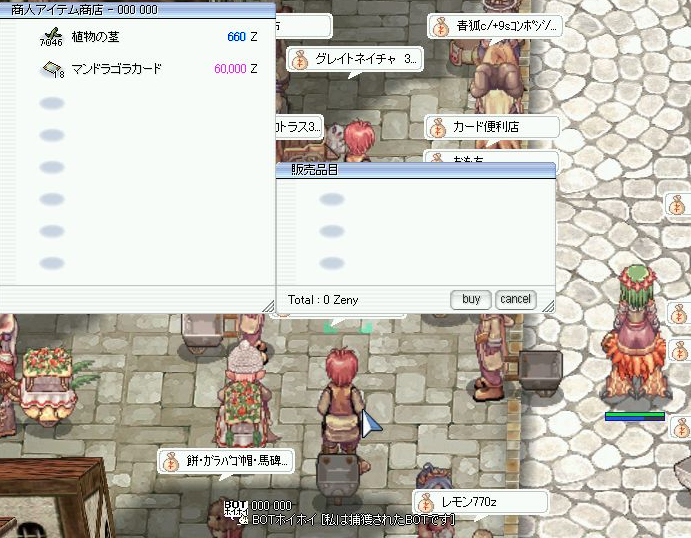Click the マンドラゴラカード item name
The height and width of the screenshot is (538, 691).
[116, 69]
